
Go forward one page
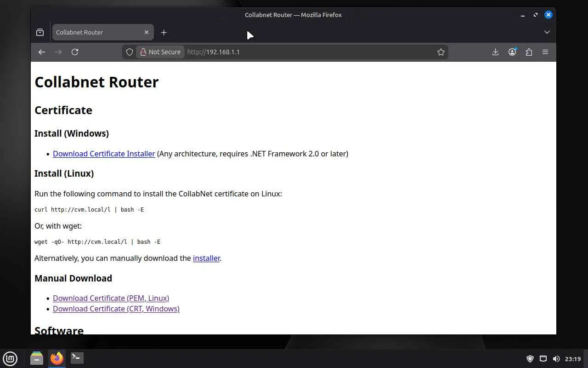58,52
